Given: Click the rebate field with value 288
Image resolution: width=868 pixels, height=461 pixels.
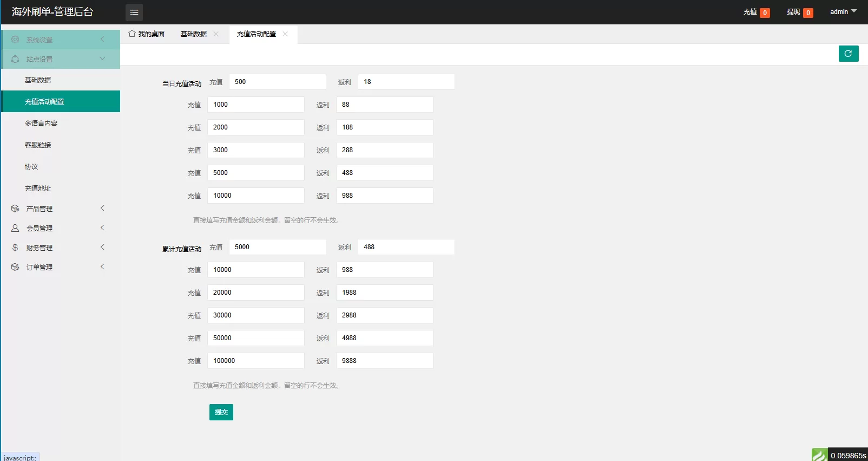Looking at the screenshot, I should [x=385, y=150].
